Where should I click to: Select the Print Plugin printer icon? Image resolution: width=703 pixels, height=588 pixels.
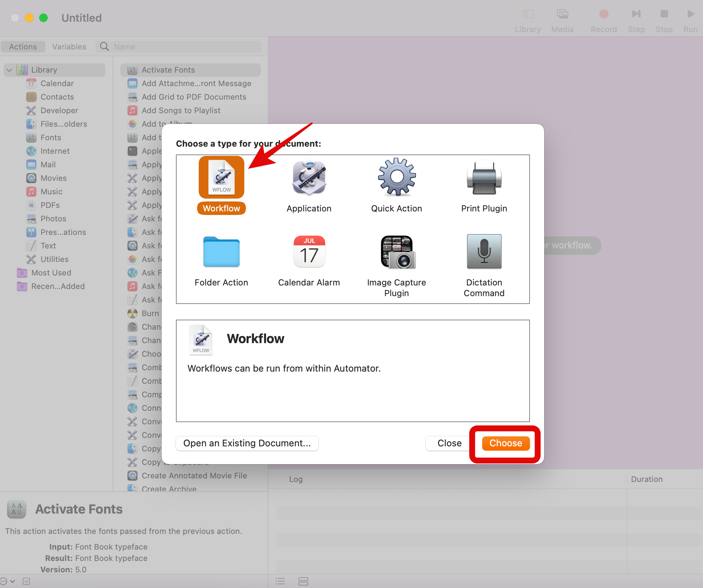tap(484, 177)
